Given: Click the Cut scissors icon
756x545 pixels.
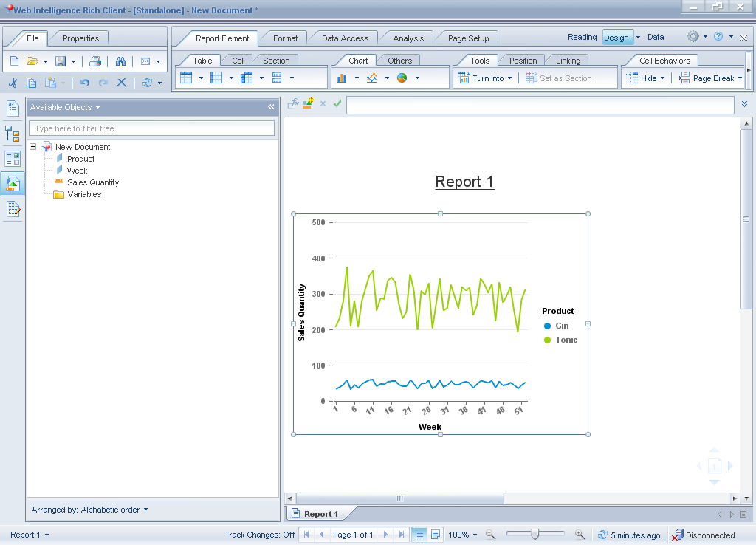Looking at the screenshot, I should (x=13, y=83).
